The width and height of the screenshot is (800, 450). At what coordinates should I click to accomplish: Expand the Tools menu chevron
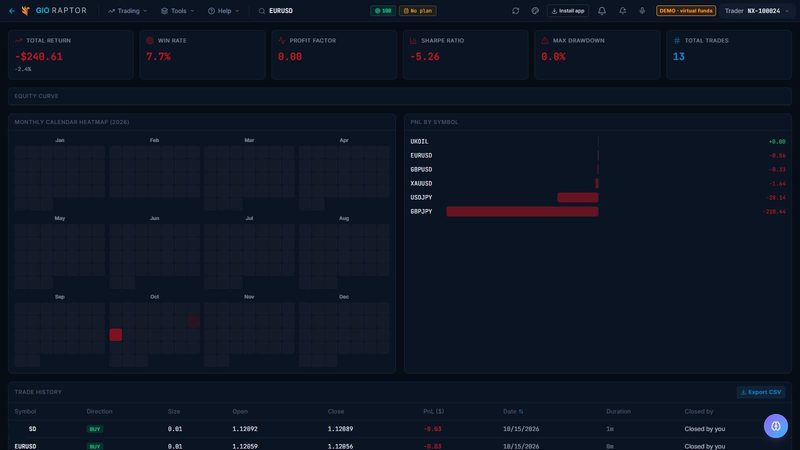[192, 11]
